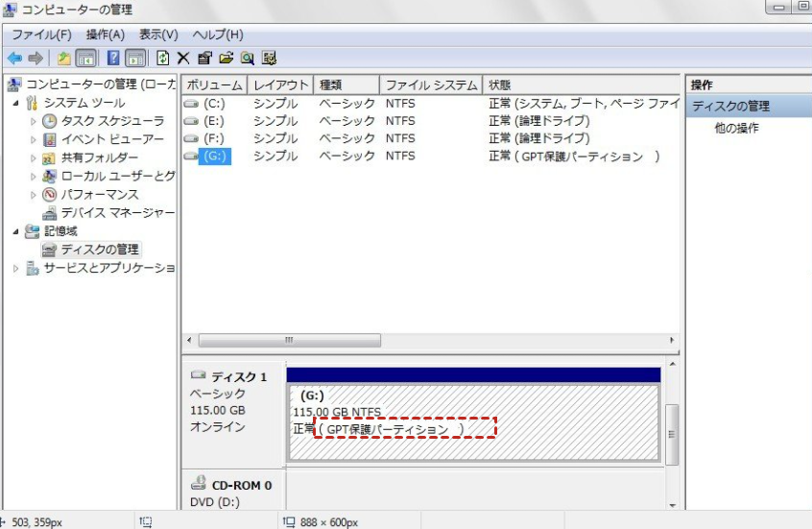The image size is (812, 529).
Task: Collapse システム ツール tree node
Action: tap(16, 103)
